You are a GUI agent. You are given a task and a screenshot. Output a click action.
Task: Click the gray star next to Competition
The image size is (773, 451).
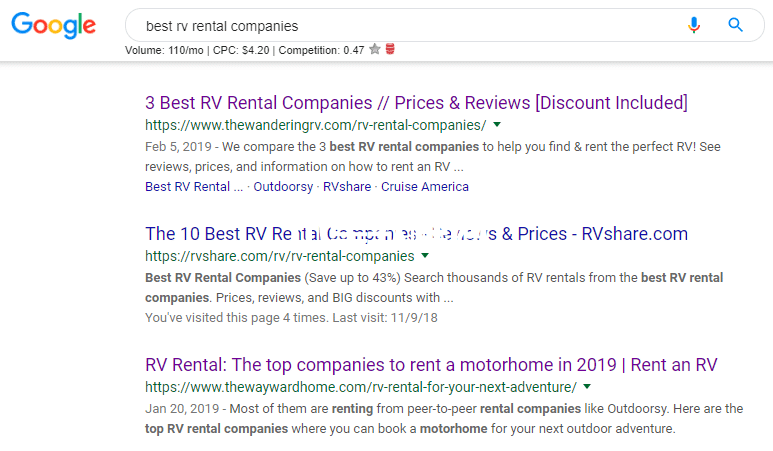(x=374, y=49)
